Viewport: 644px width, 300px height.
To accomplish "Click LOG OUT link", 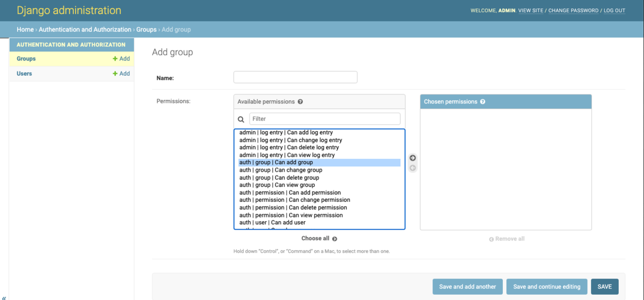I will click(x=614, y=11).
